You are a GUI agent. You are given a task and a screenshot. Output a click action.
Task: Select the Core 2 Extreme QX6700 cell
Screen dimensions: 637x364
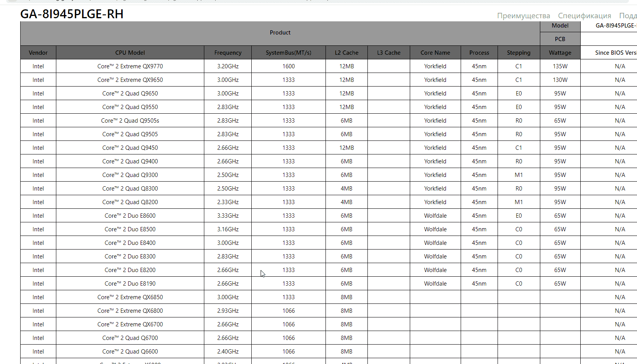(x=130, y=324)
